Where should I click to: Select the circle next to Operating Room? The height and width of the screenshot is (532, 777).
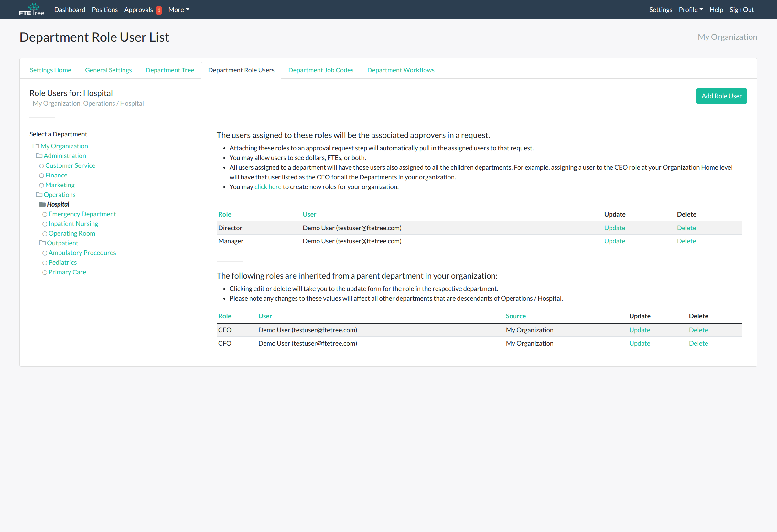point(45,234)
